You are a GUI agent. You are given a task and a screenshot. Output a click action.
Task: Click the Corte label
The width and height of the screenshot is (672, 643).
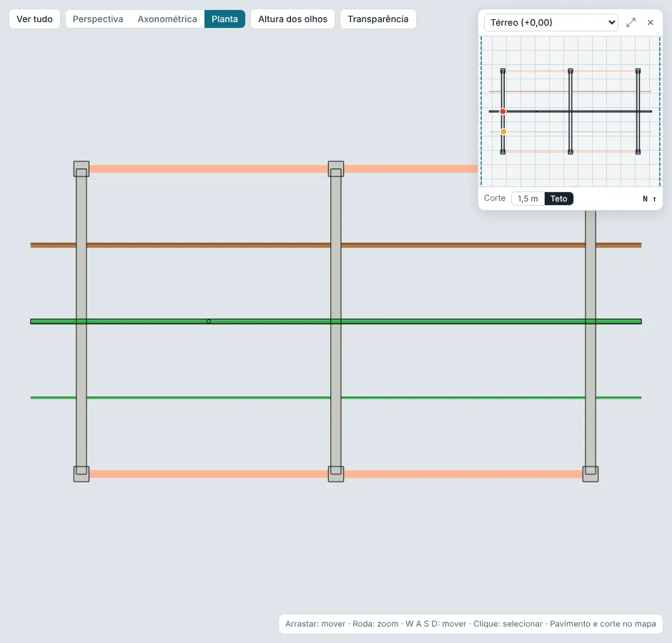[495, 199]
